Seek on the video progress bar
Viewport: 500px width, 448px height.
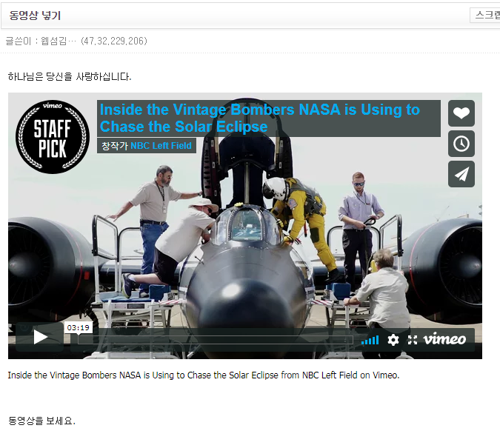(x=215, y=340)
